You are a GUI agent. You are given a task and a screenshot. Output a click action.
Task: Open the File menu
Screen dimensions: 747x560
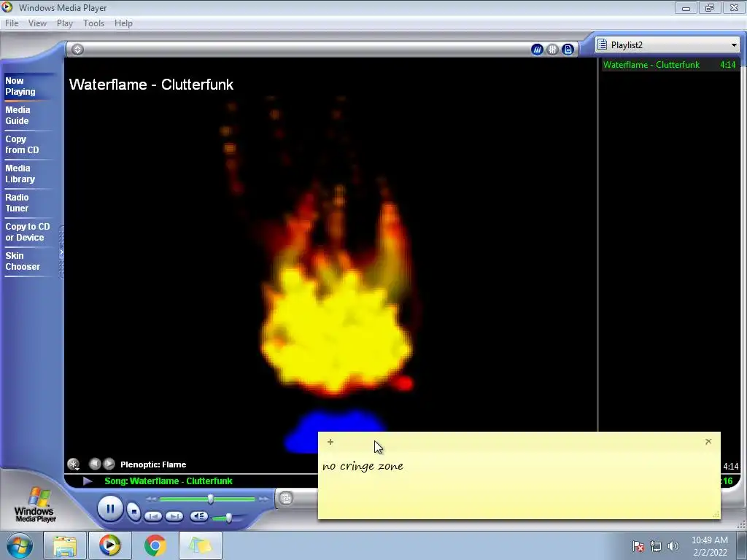click(x=12, y=23)
